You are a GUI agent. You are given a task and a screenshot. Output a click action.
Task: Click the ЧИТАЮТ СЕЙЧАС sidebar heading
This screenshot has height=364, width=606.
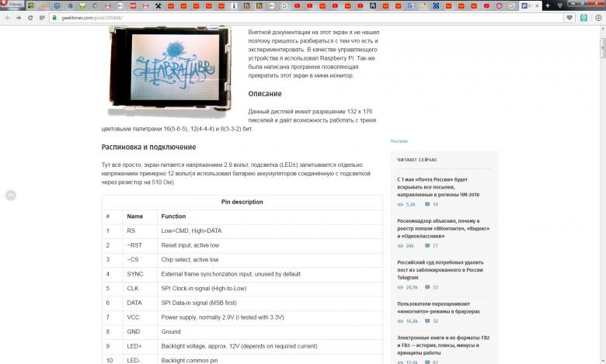pos(417,159)
